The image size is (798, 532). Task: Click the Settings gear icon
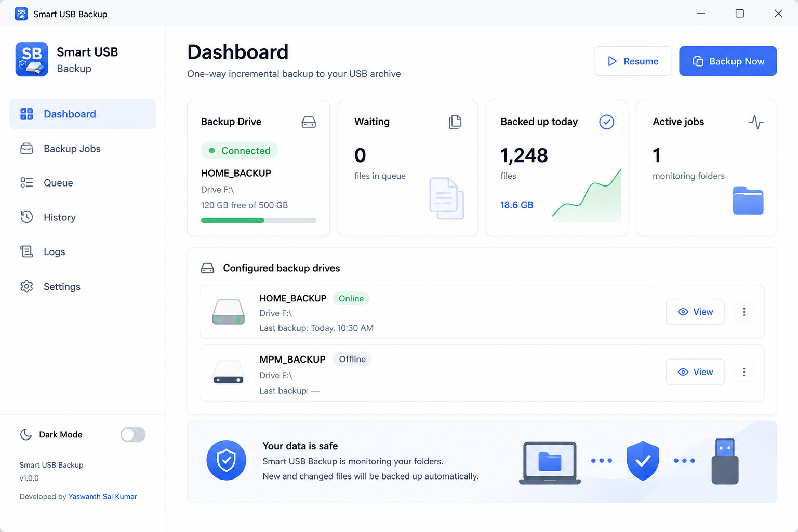pyautogui.click(x=26, y=286)
